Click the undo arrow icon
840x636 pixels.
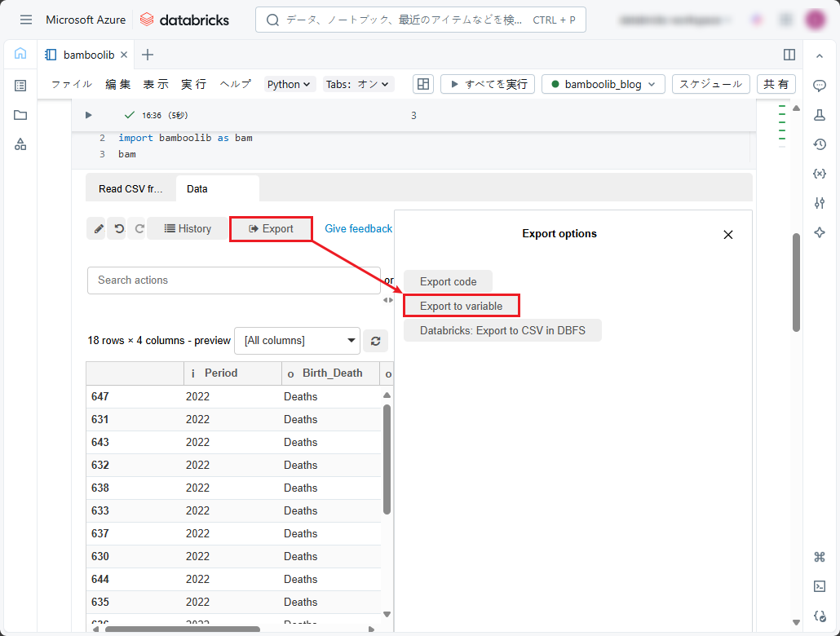[x=117, y=229]
